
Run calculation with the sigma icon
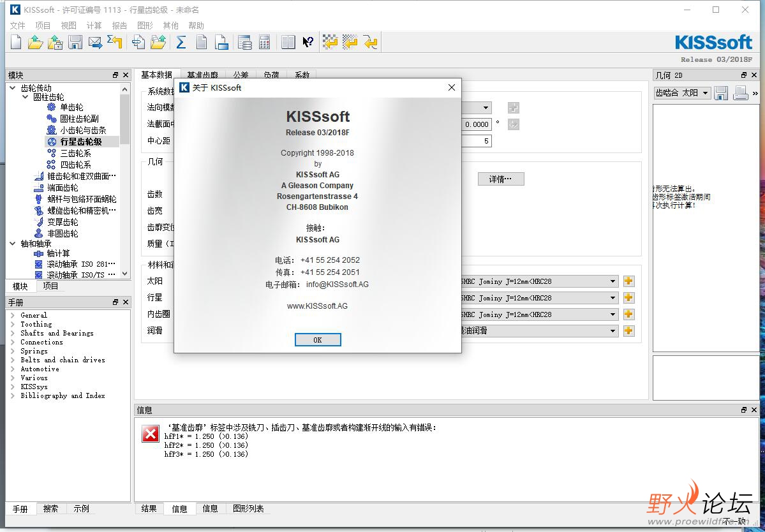(181, 43)
